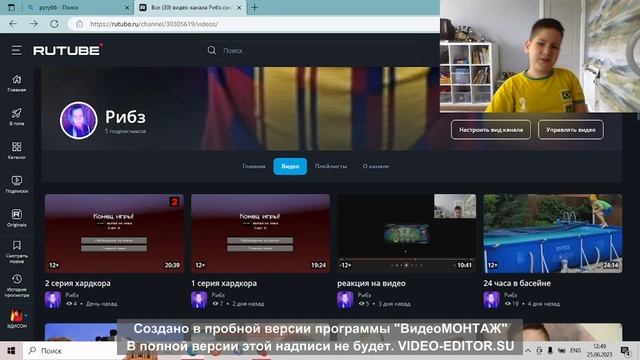Open the notification center icon
Image resolution: width=640 pixels, height=360 pixels.
coord(625,351)
